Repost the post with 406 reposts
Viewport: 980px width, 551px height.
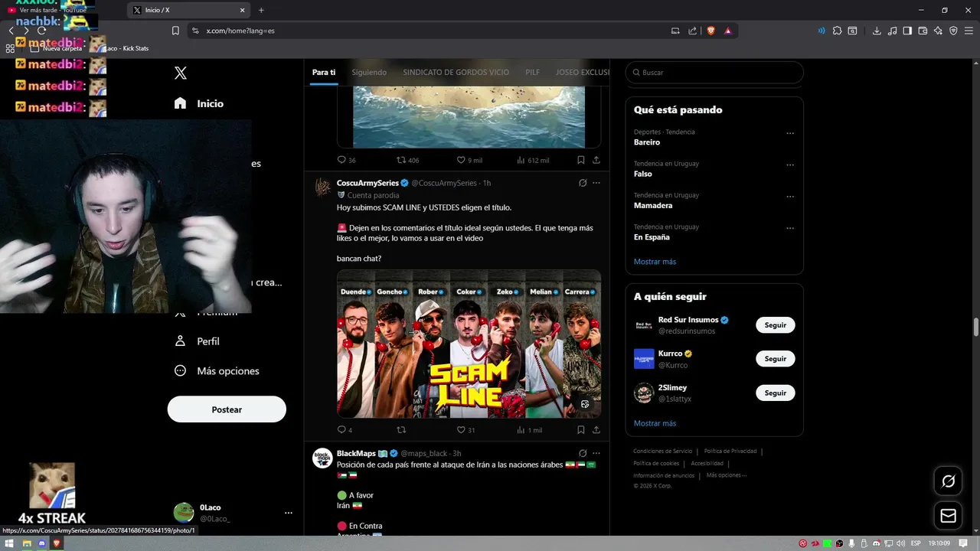[x=401, y=160]
